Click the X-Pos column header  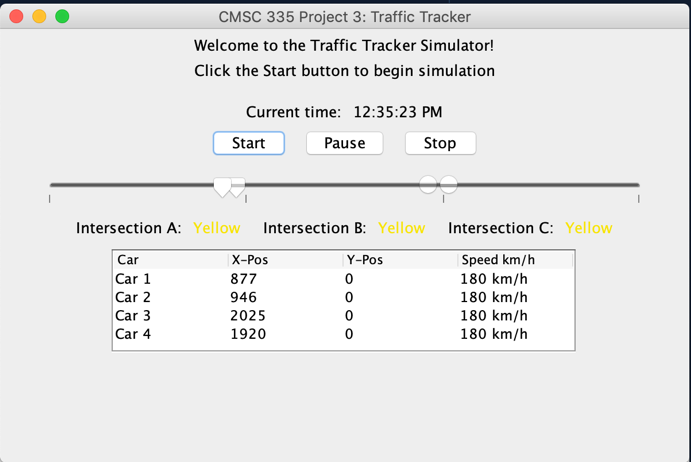click(x=286, y=260)
